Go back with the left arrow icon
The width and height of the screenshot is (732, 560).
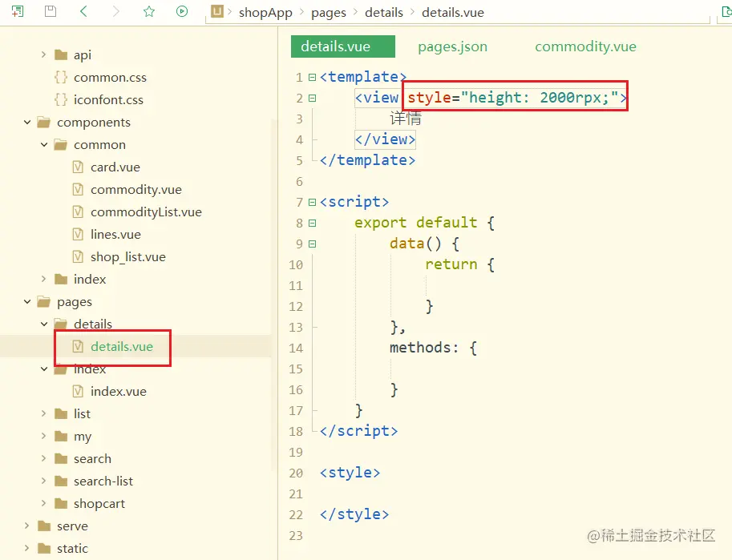click(83, 11)
